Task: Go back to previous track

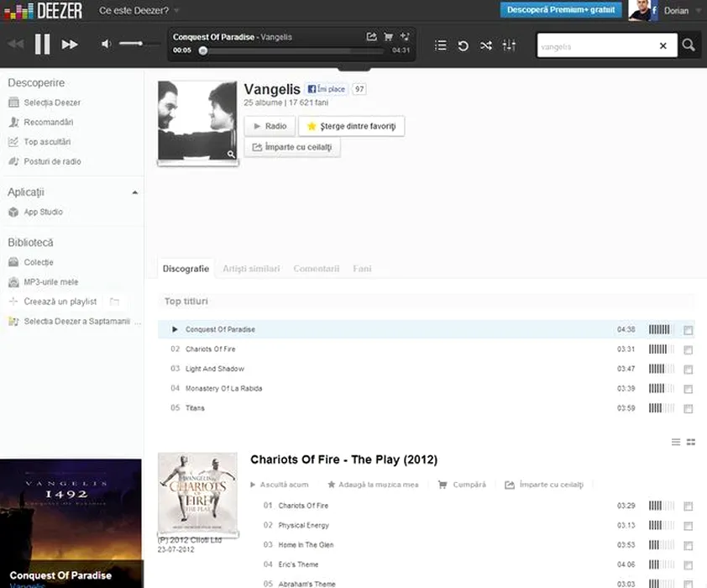Action: (16, 45)
